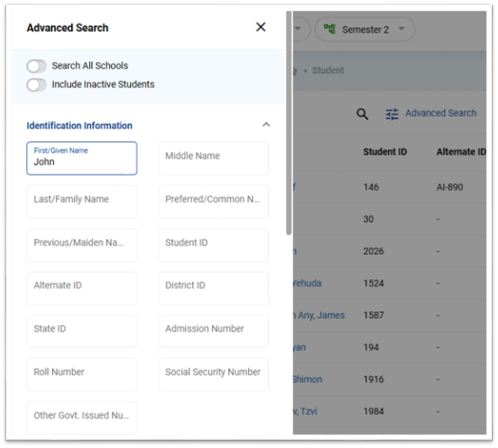The image size is (498, 448).
Task: Click the Advanced Search filter sliders icon
Action: tap(392, 114)
